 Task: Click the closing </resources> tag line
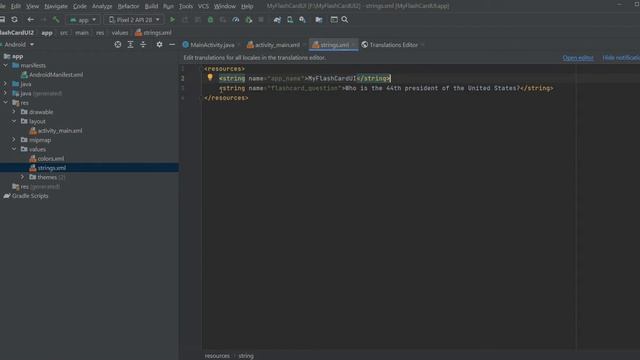point(226,98)
